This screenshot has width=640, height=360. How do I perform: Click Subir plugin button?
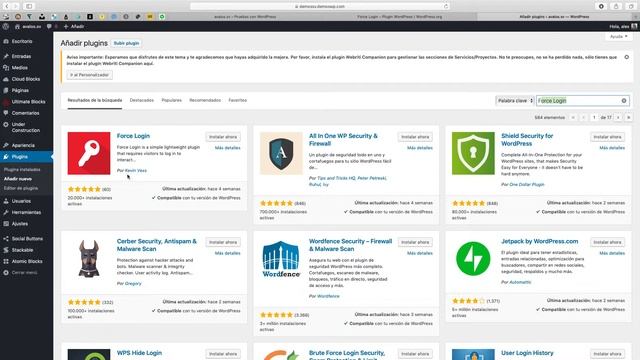point(126,43)
